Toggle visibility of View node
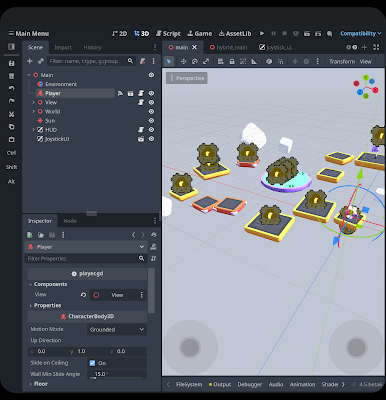 click(x=151, y=102)
